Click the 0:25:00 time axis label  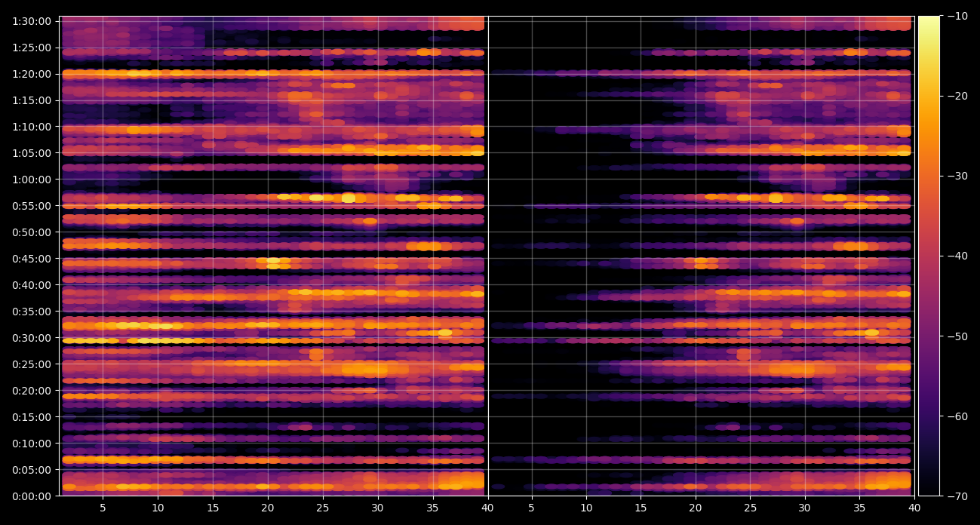(x=32, y=364)
